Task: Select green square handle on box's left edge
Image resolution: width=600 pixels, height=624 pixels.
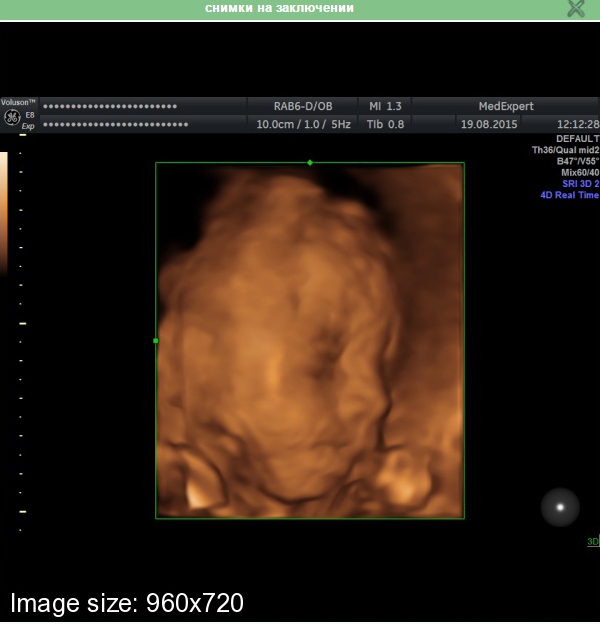Action: pyautogui.click(x=156, y=341)
